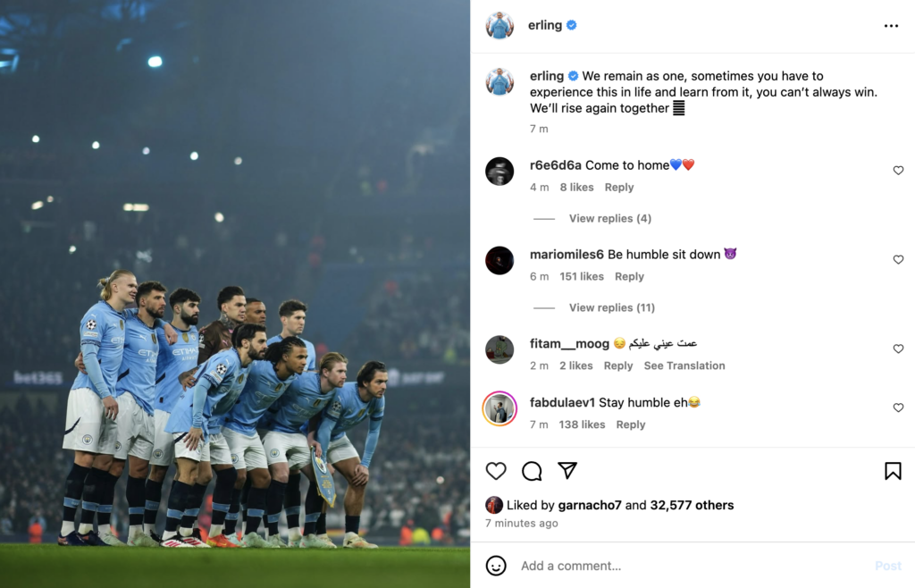Like fabdulaev1's comment heart
The image size is (915, 588).
tap(898, 407)
